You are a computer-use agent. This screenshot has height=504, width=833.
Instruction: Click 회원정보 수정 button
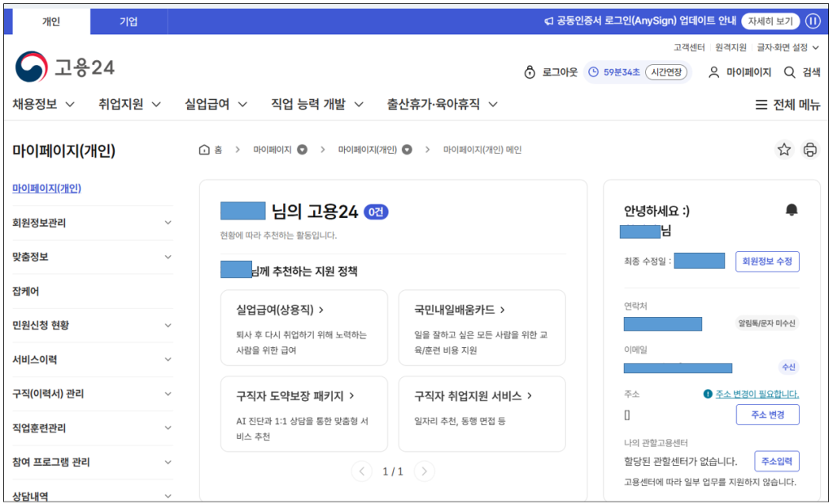(x=767, y=261)
